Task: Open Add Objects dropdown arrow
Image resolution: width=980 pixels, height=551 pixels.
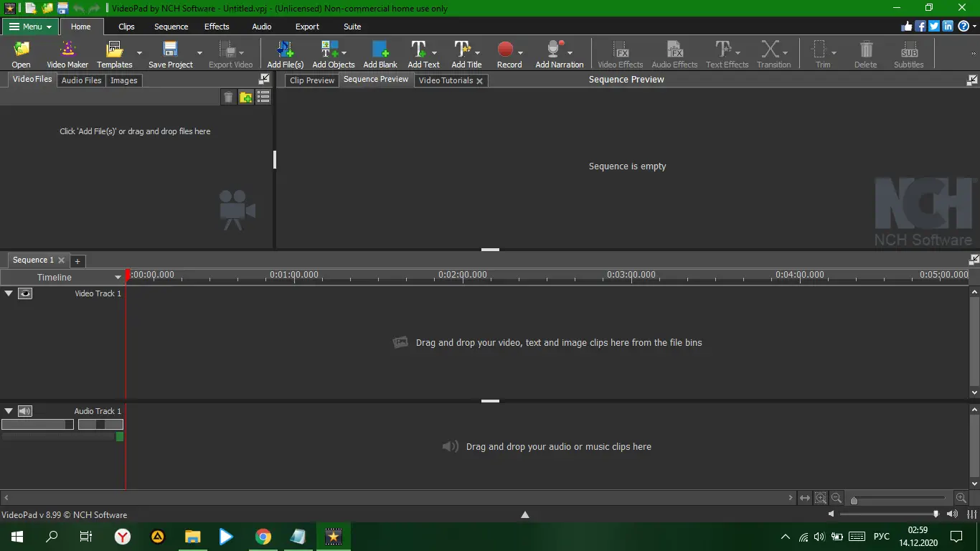Action: pos(344,53)
